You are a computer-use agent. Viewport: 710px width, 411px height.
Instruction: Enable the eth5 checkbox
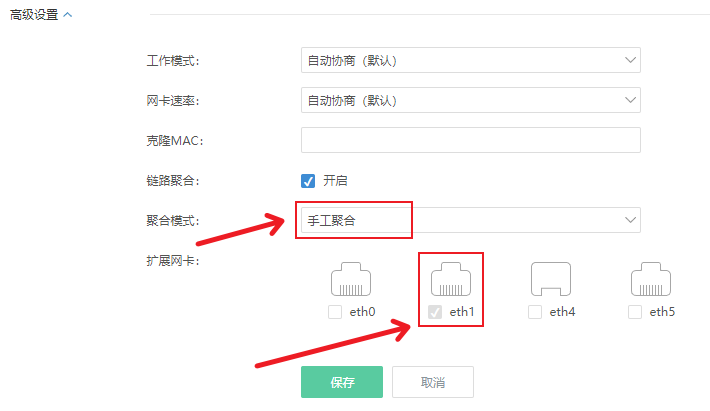click(x=635, y=312)
